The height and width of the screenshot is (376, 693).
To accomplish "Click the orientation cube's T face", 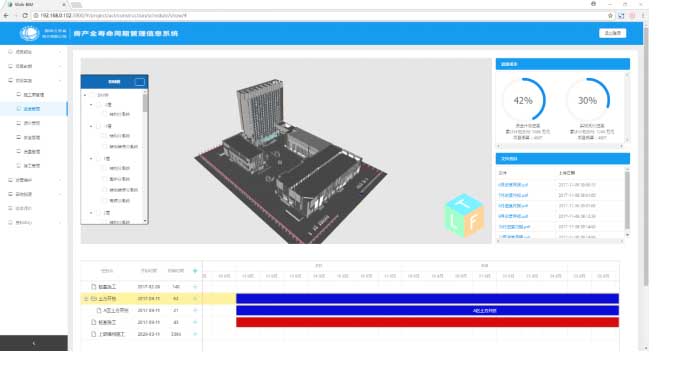I will click(463, 205).
